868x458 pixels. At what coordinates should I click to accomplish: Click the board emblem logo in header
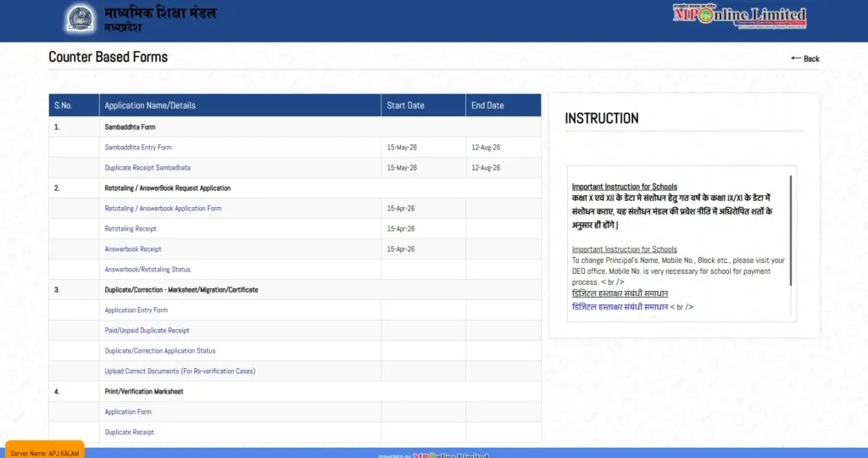pos(81,19)
